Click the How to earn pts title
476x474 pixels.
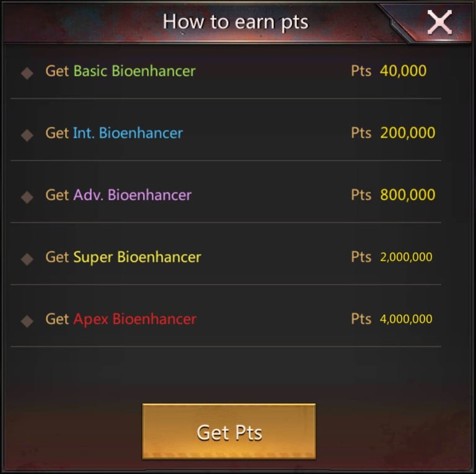point(236,22)
